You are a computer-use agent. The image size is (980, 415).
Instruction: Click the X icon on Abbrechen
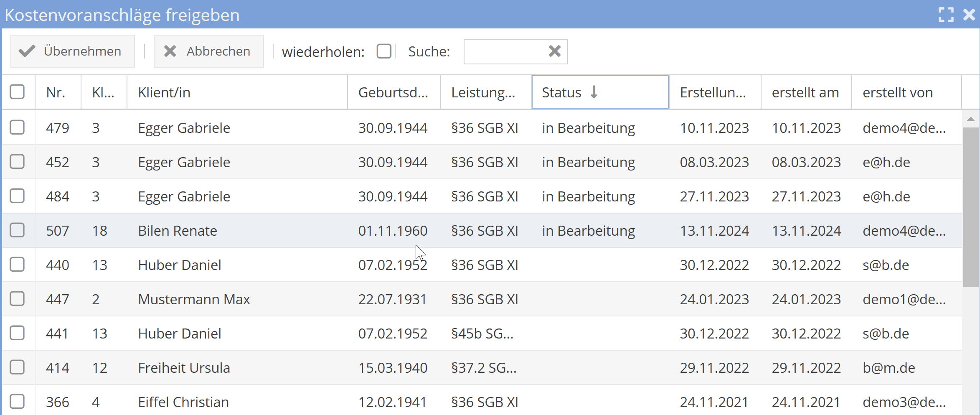[x=170, y=51]
